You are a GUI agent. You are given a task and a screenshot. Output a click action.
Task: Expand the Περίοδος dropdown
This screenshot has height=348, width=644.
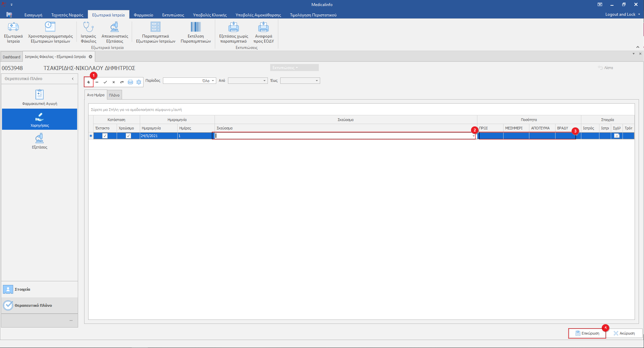click(213, 81)
